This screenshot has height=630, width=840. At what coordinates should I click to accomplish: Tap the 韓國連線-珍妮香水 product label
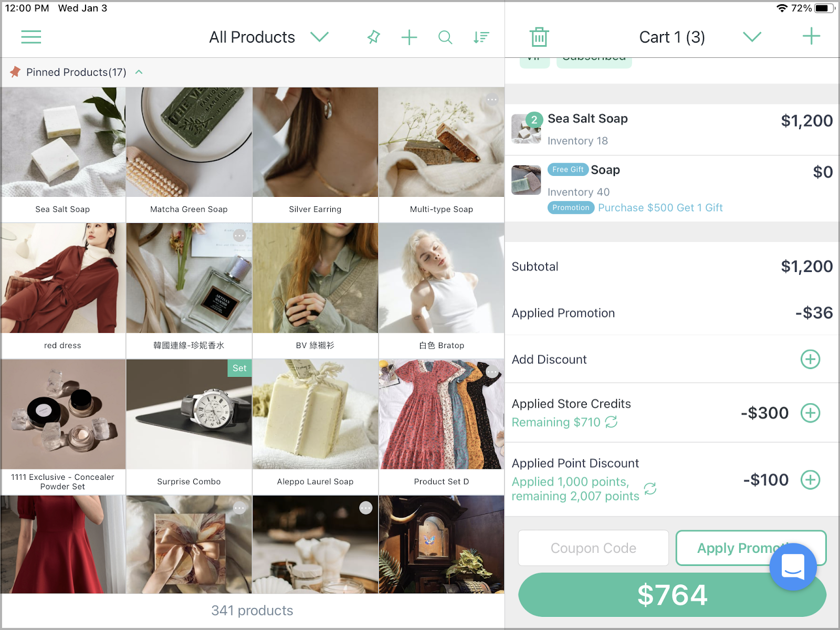point(189,345)
